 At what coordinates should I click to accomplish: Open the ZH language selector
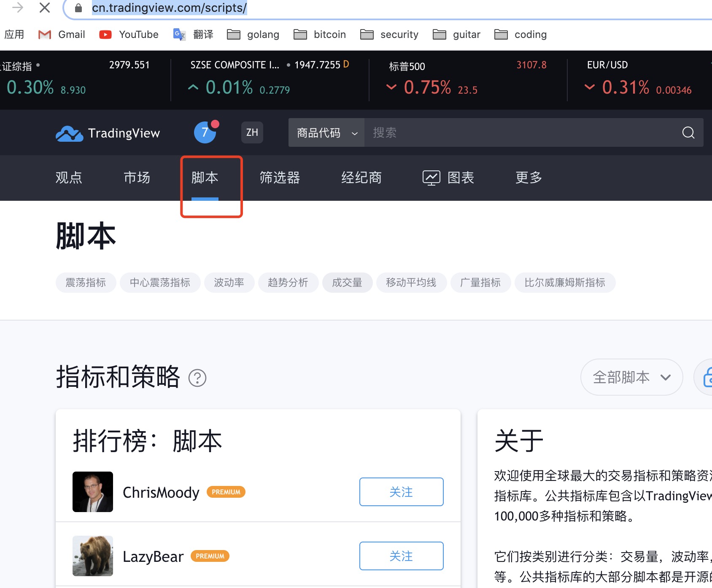click(252, 132)
